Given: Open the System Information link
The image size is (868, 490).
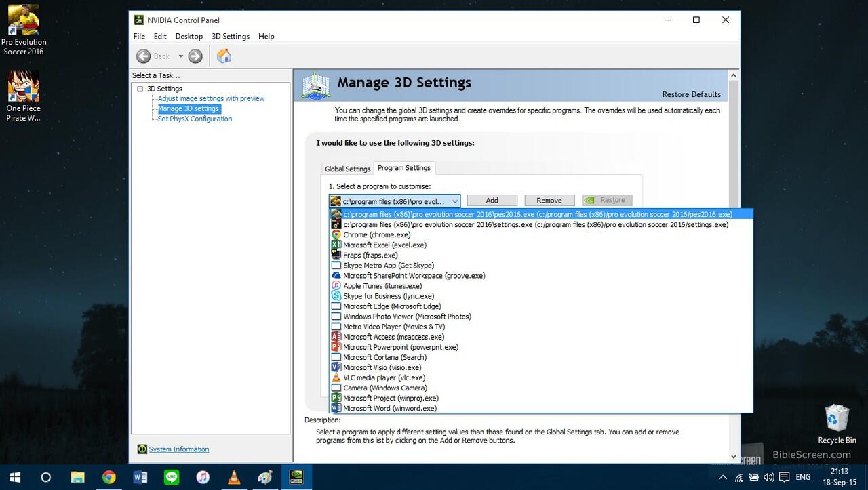Looking at the screenshot, I should point(179,449).
